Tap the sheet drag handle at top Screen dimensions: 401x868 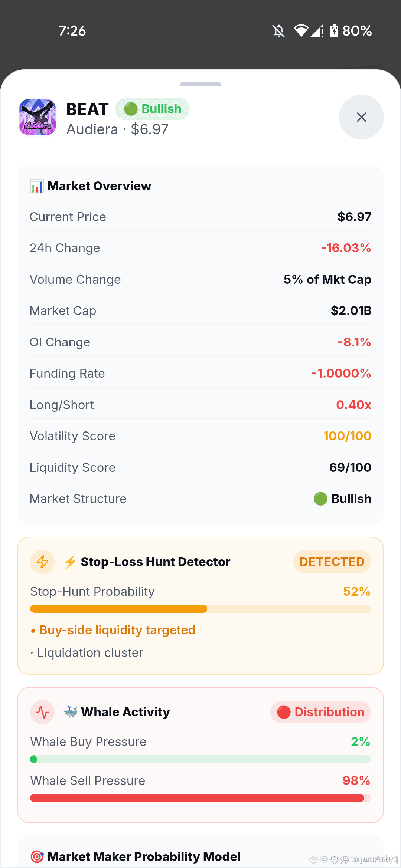(x=200, y=84)
